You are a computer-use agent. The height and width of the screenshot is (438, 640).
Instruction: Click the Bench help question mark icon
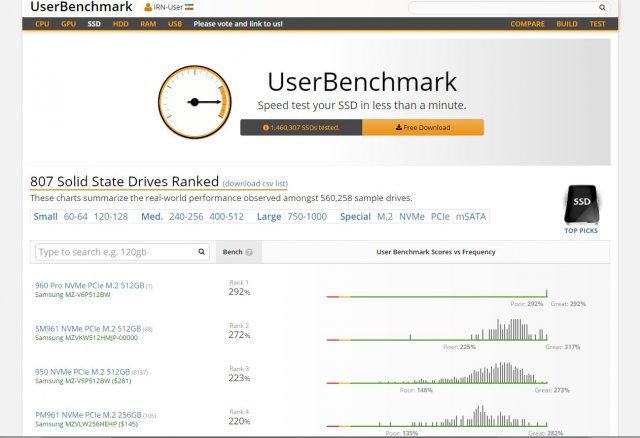pyautogui.click(x=248, y=252)
